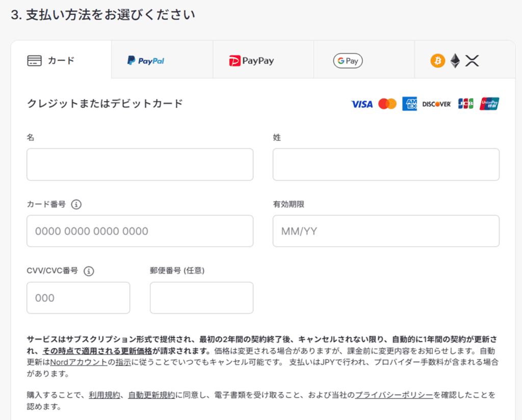The height and width of the screenshot is (420, 522).
Task: Select the カード payment tab
Action: (61, 61)
